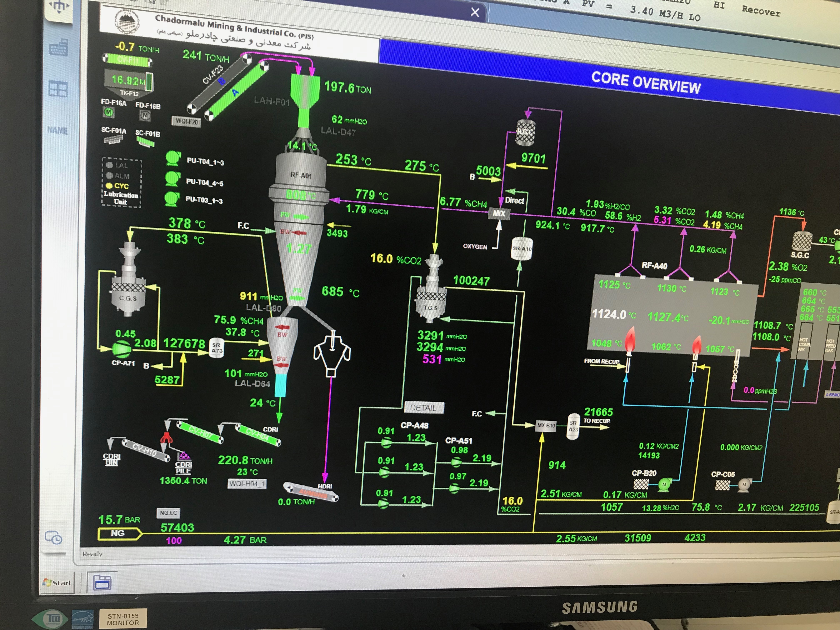Viewport: 840px width, 630px height.
Task: Click the ALM indicator in Lubrication Unit
Action: 118,176
